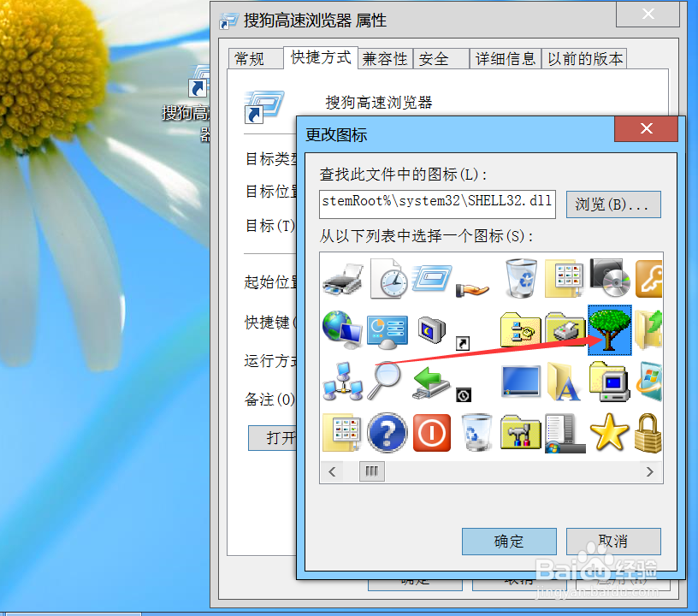This screenshot has height=616, width=698.
Task: Select the gold padlock icon
Action: point(648,433)
